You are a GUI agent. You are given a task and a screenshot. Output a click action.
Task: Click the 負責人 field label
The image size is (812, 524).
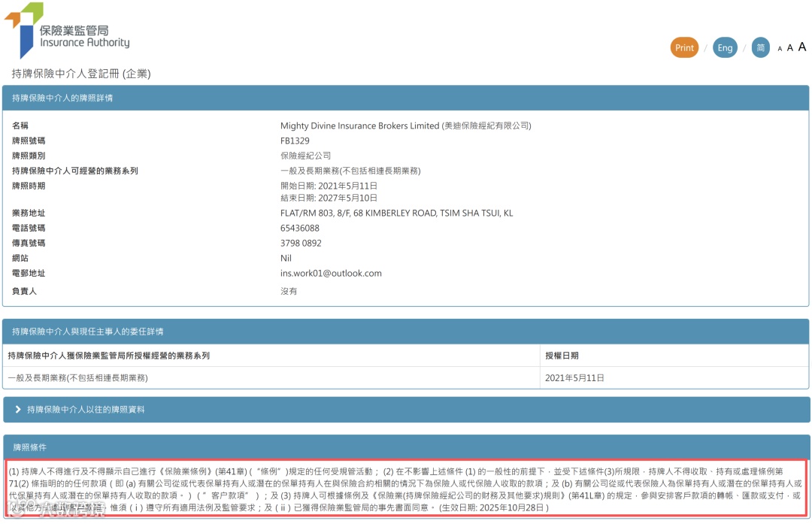24,292
